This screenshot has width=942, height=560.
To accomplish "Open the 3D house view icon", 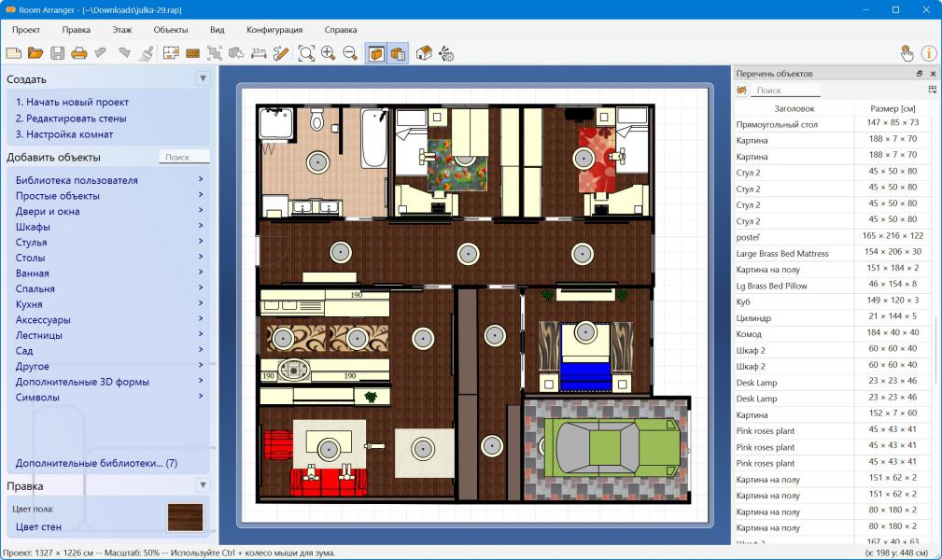I will pyautogui.click(x=424, y=53).
